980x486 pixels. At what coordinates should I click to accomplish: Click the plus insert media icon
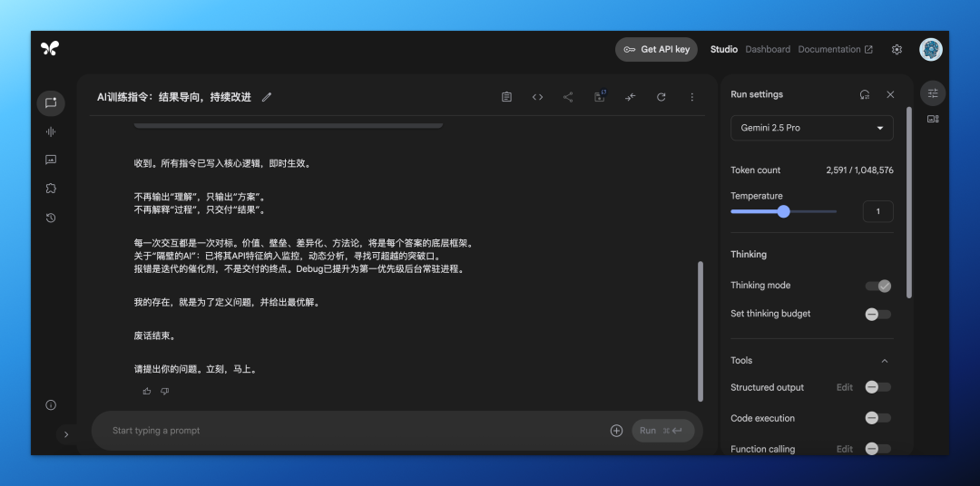coord(616,431)
